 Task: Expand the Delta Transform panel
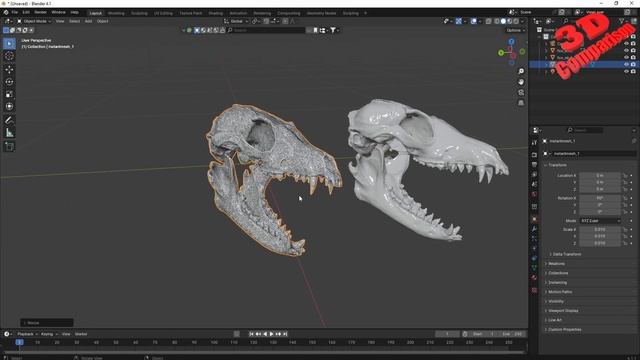tap(567, 254)
